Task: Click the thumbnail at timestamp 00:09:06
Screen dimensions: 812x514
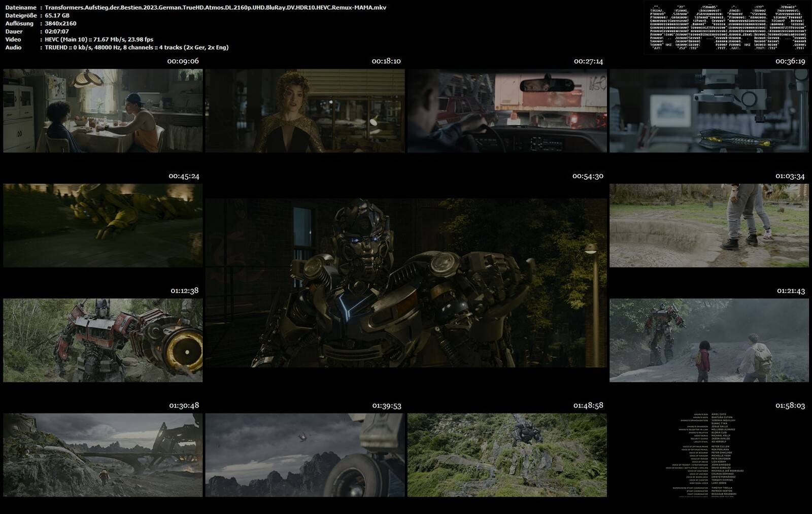Action: (103, 111)
